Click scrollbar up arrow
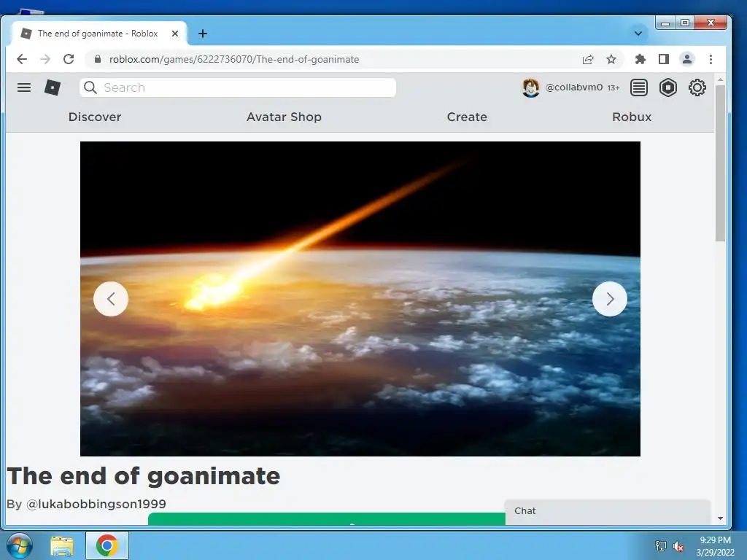This screenshot has height=560, width=747. click(720, 79)
